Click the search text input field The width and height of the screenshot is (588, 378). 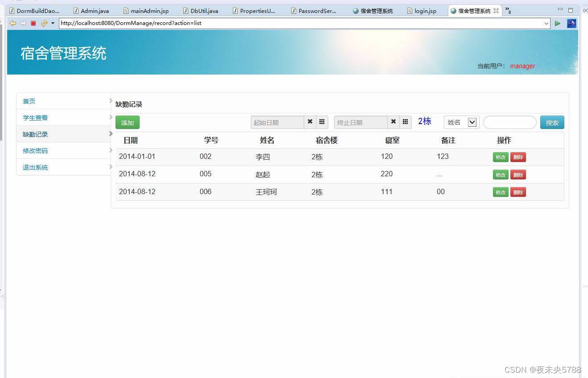(509, 122)
